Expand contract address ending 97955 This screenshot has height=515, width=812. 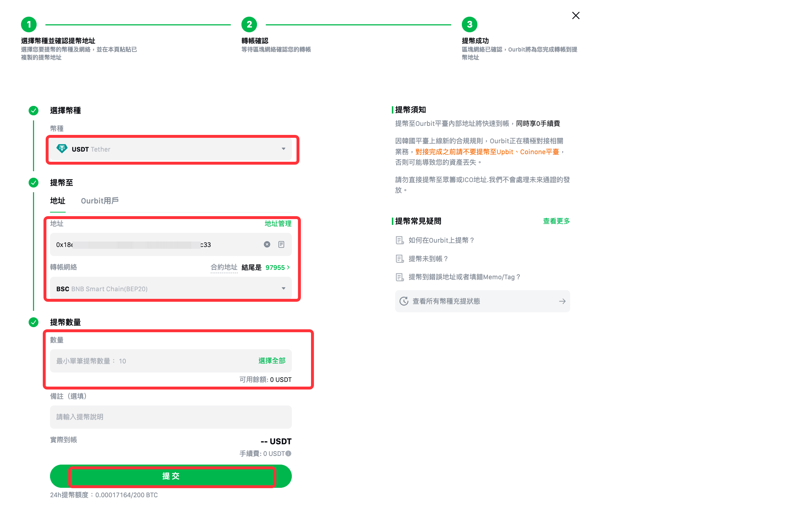(x=277, y=267)
